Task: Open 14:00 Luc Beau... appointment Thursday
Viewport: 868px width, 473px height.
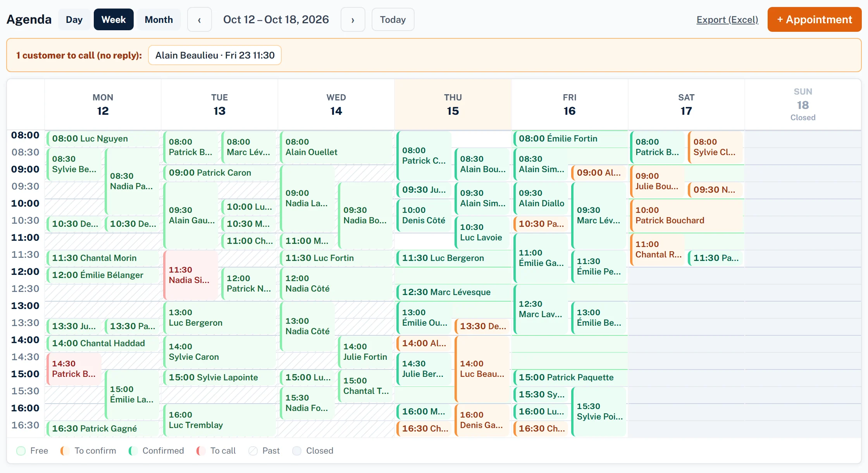Action: tap(482, 369)
